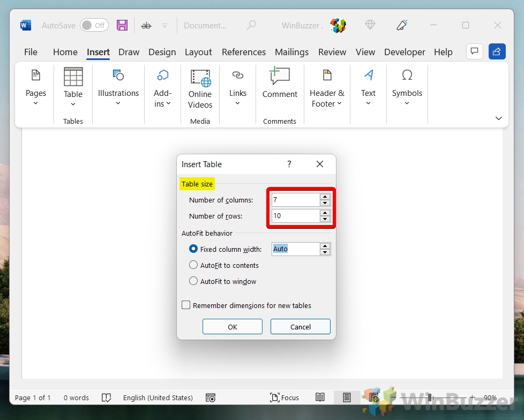Switch to the References tab

[x=244, y=52]
